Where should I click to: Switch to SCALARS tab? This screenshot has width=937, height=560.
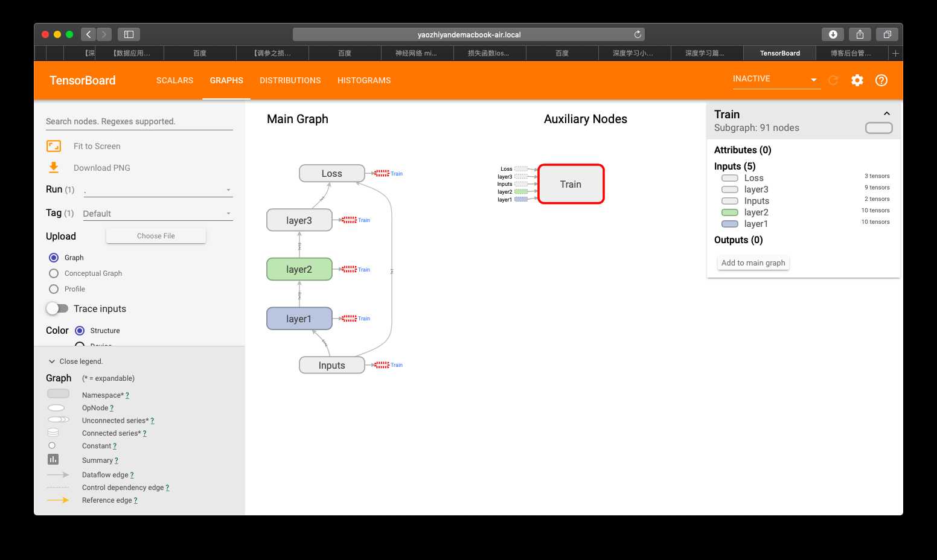pyautogui.click(x=174, y=80)
